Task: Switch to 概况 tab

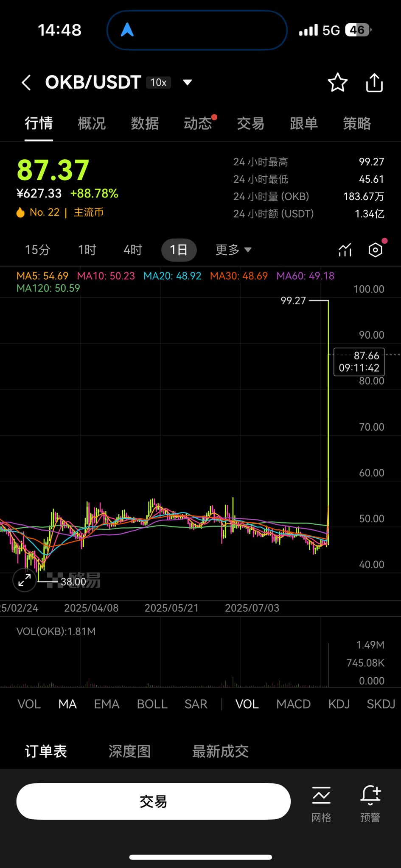Action: 92,123
